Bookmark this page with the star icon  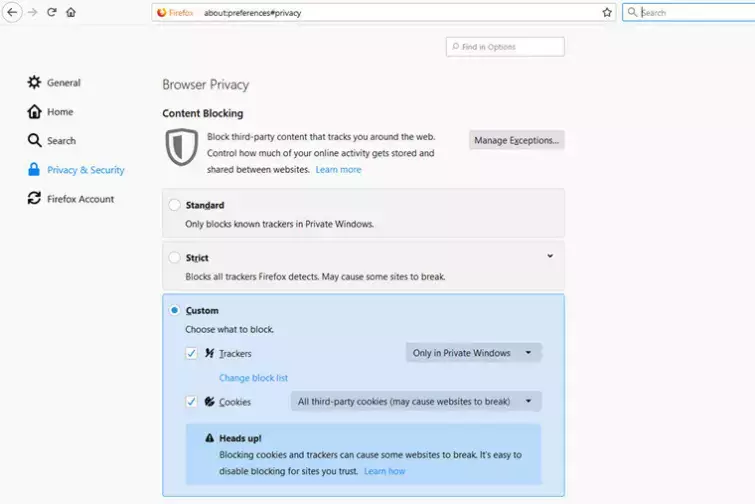point(607,13)
